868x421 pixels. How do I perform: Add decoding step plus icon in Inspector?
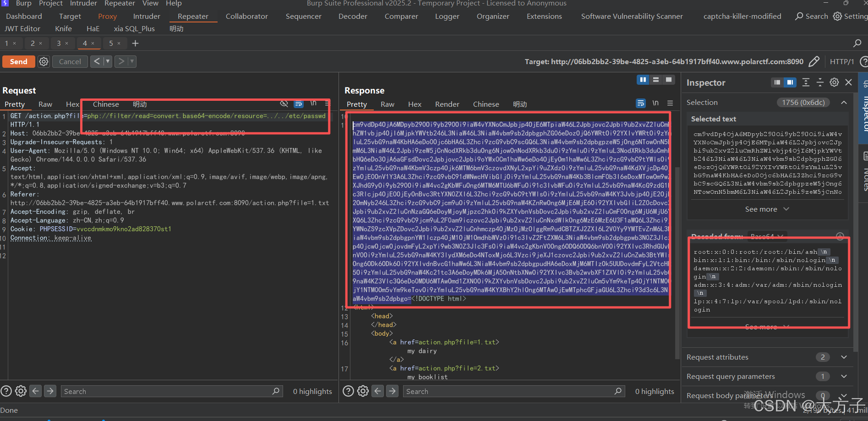840,236
